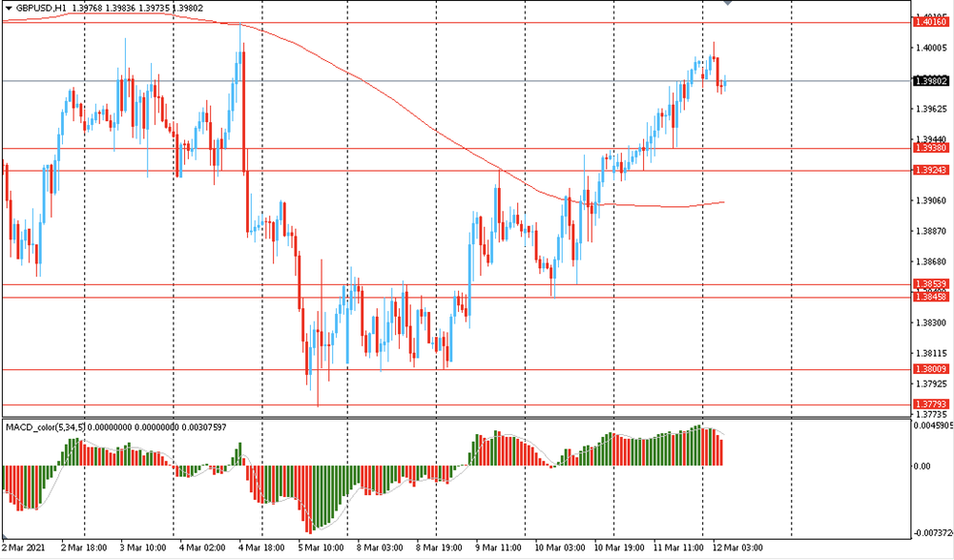
Task: Click the 3 Mar 10:00 time label
Action: pos(143,548)
